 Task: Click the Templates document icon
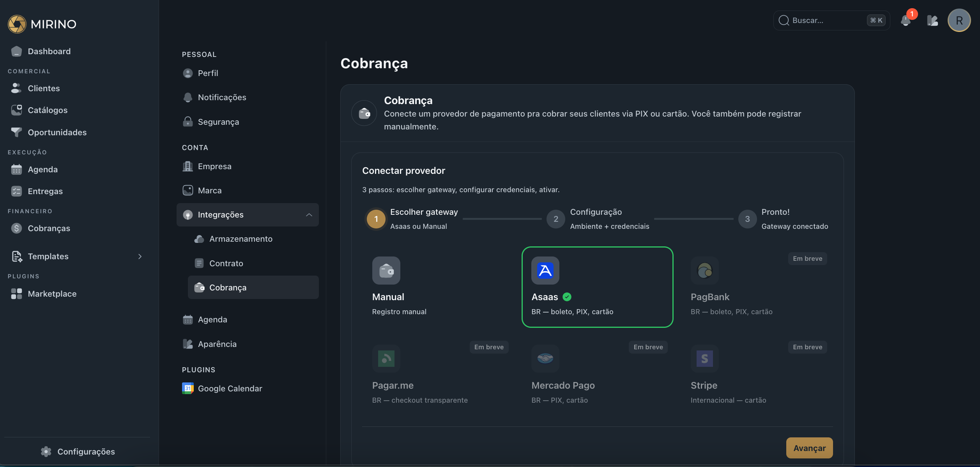coord(16,256)
